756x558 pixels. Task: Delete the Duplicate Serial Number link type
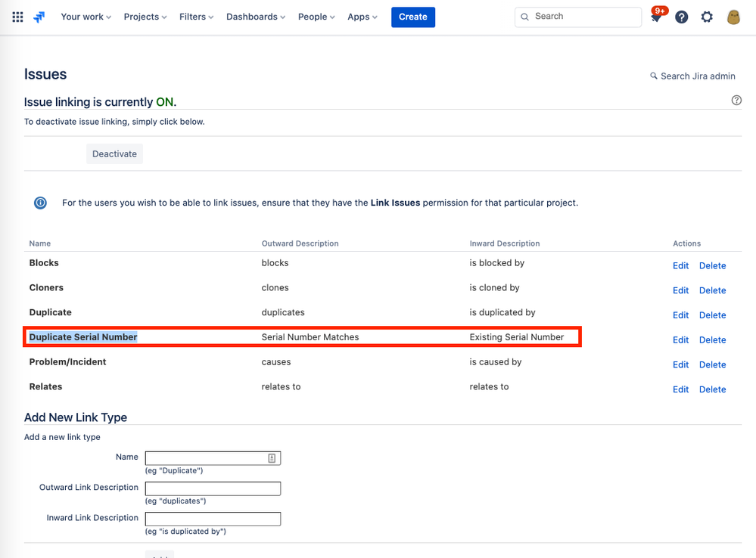712,339
